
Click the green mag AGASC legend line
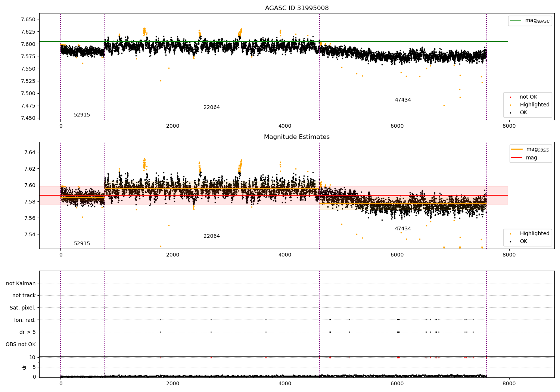click(516, 21)
